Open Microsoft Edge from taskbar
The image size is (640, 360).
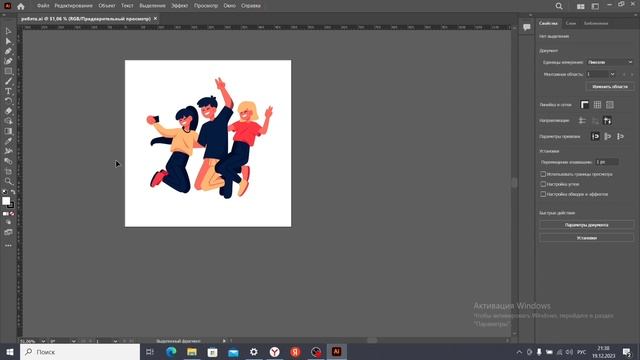[171, 352]
